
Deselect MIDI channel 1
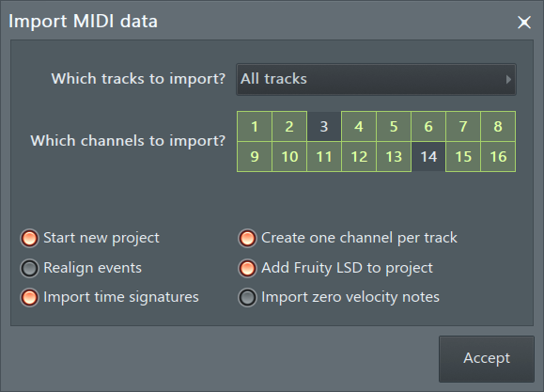[x=255, y=126]
